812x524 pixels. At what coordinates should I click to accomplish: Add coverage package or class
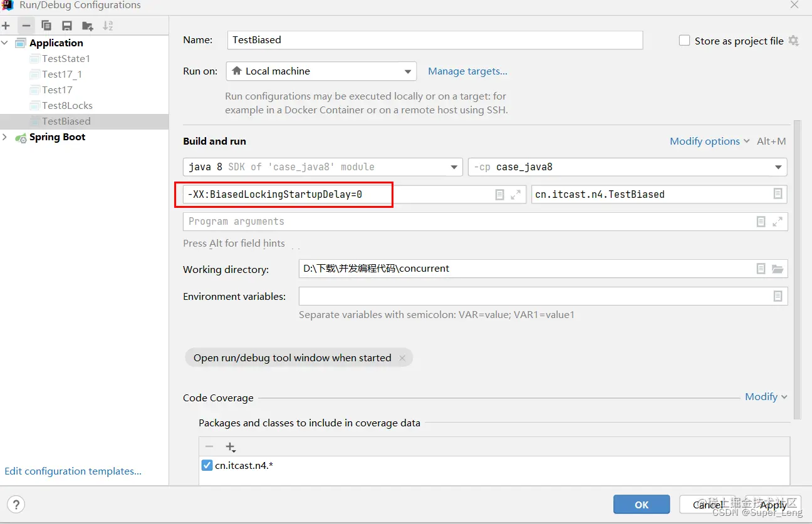[x=231, y=447]
